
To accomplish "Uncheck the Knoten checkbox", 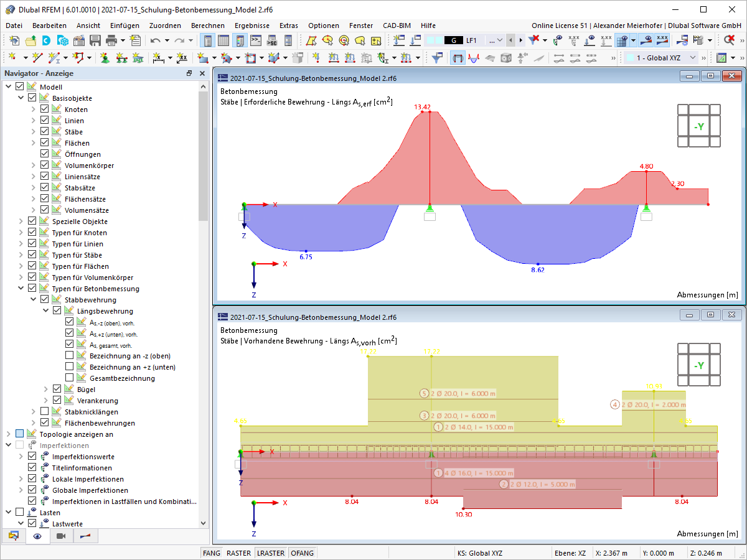I will click(44, 110).
